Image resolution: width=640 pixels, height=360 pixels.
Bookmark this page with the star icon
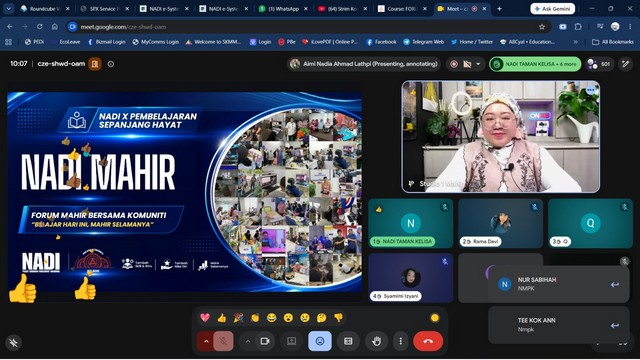(x=542, y=27)
